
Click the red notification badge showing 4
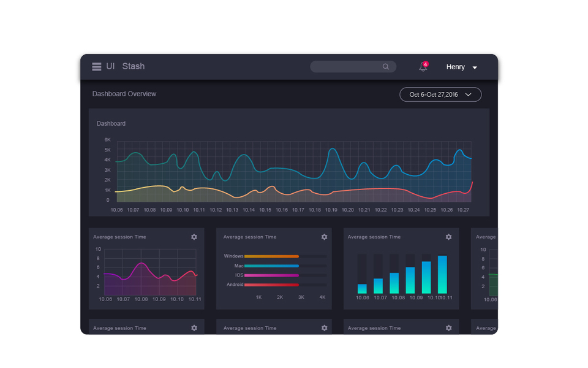point(426,64)
